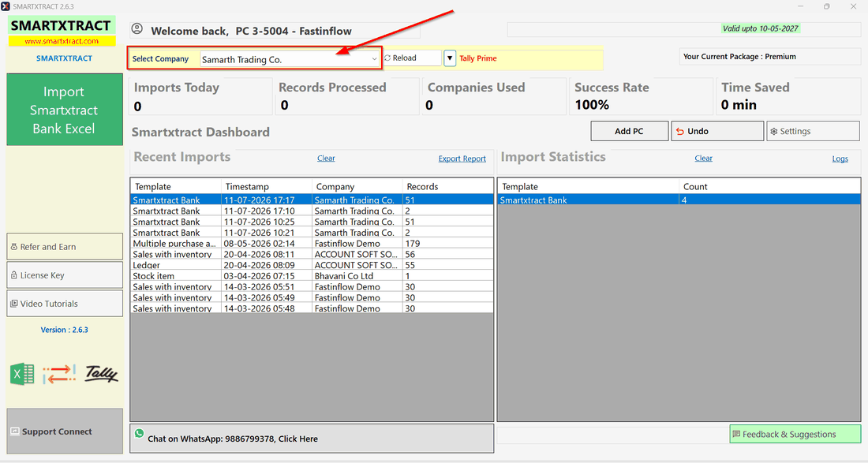Select the Stock item row
The width and height of the screenshot is (868, 463).
click(312, 276)
